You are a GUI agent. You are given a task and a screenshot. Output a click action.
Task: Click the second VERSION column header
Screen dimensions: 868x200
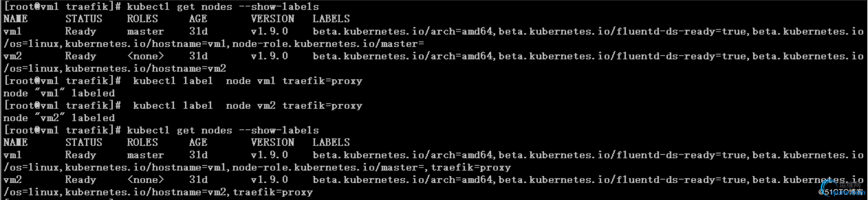coord(272,142)
